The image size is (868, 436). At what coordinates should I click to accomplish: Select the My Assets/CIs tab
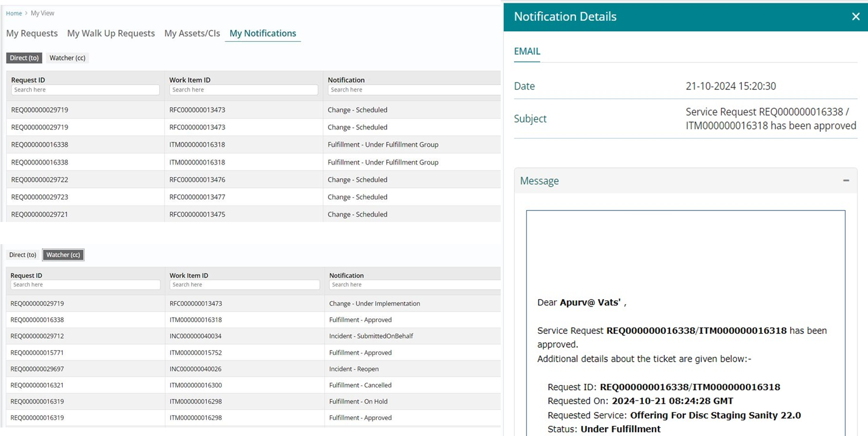pyautogui.click(x=192, y=33)
